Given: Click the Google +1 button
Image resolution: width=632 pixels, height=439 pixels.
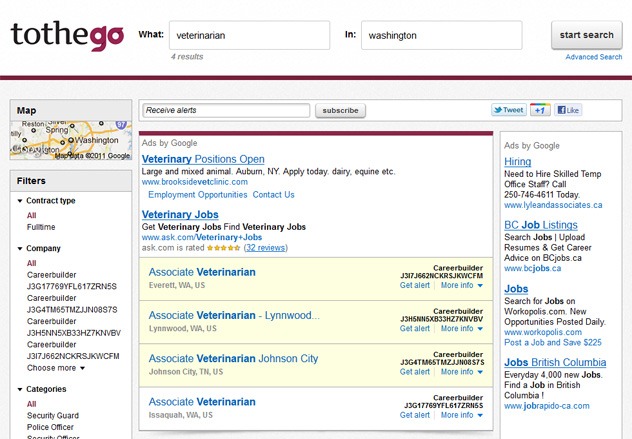Looking at the screenshot, I should [540, 110].
